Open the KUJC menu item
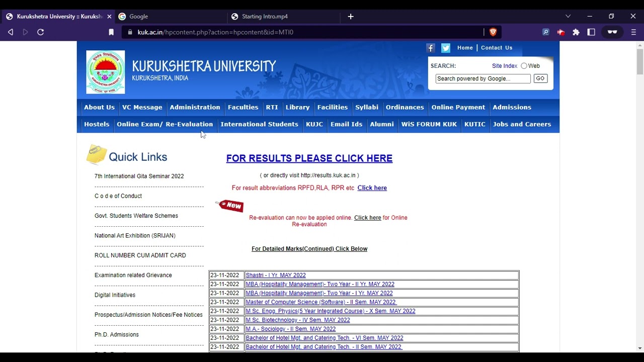Image resolution: width=644 pixels, height=362 pixels. pyautogui.click(x=314, y=124)
